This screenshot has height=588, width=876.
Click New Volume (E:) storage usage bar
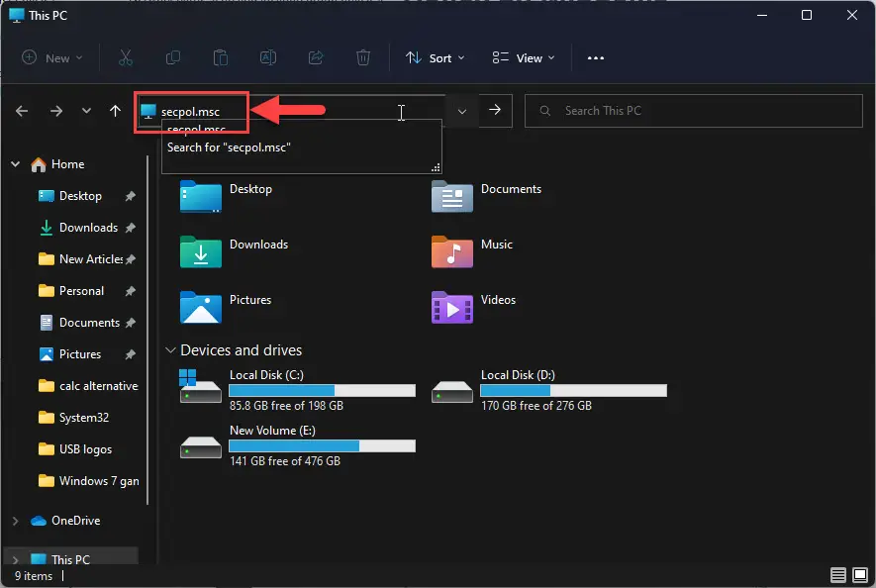pyautogui.click(x=323, y=445)
